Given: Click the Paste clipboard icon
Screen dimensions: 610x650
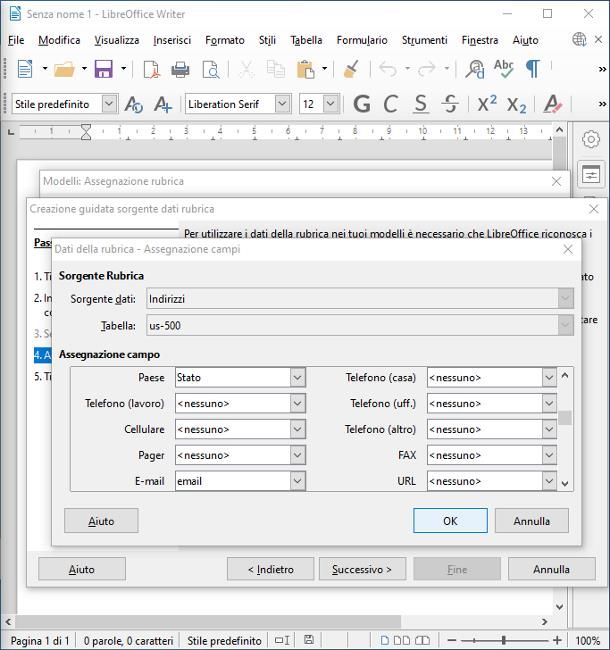Looking at the screenshot, I should pos(306,69).
